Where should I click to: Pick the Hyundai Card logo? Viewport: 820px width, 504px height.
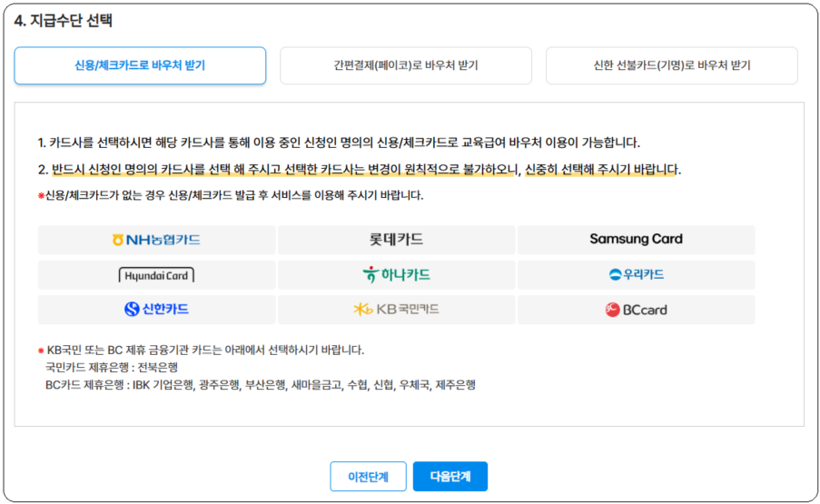pyautogui.click(x=156, y=275)
